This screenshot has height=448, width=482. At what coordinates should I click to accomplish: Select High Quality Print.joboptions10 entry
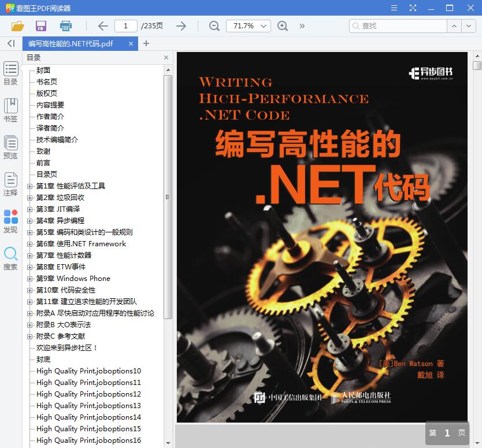pyautogui.click(x=88, y=371)
